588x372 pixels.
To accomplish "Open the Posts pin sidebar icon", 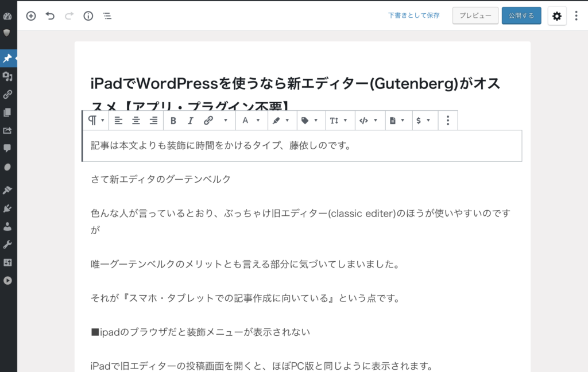I will click(7, 58).
